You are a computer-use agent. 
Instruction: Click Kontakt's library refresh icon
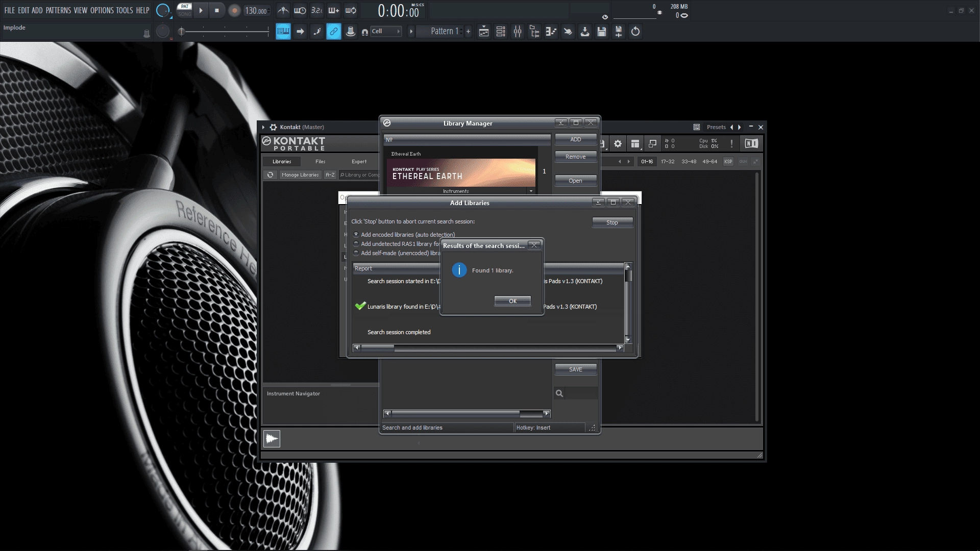[271, 175]
